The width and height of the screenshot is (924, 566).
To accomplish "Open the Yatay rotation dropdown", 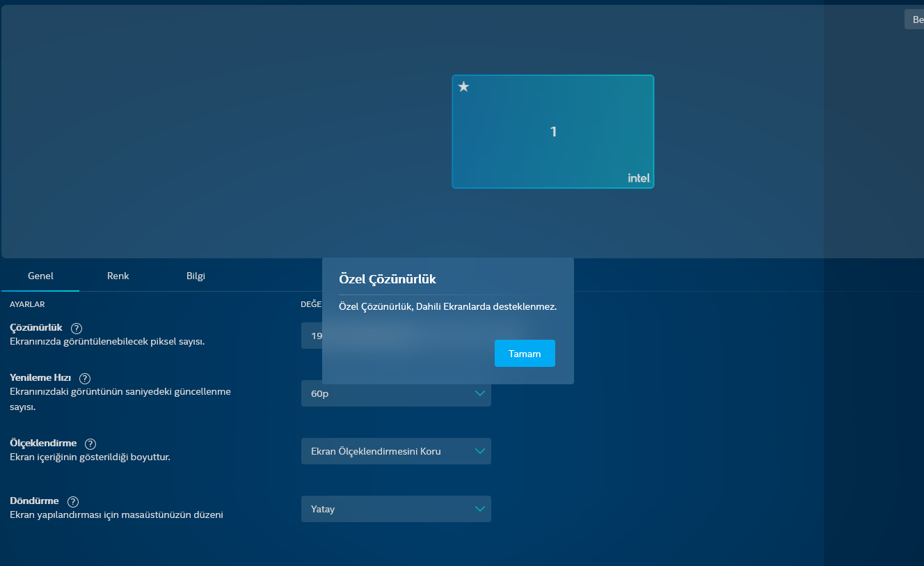I will click(396, 509).
